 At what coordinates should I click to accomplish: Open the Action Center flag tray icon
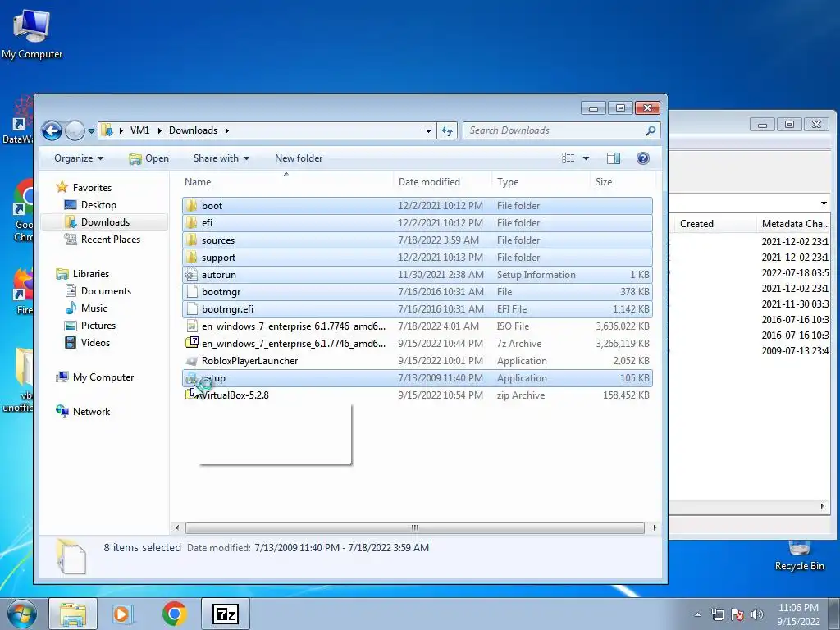pyautogui.click(x=737, y=614)
